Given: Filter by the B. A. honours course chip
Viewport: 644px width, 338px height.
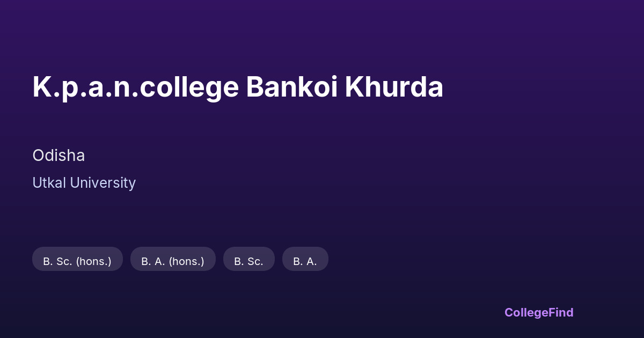Looking at the screenshot, I should tap(173, 261).
